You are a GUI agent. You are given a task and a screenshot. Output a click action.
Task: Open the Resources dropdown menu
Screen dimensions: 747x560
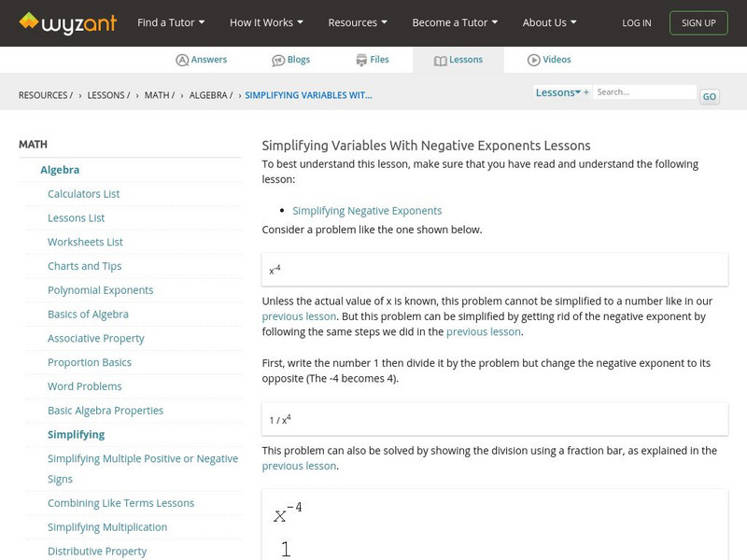click(358, 22)
